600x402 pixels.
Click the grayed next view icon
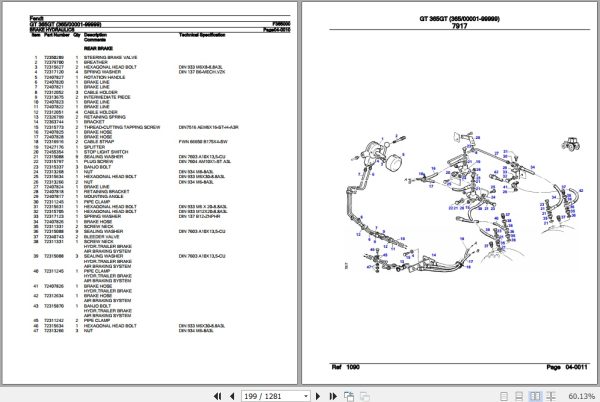(365, 396)
